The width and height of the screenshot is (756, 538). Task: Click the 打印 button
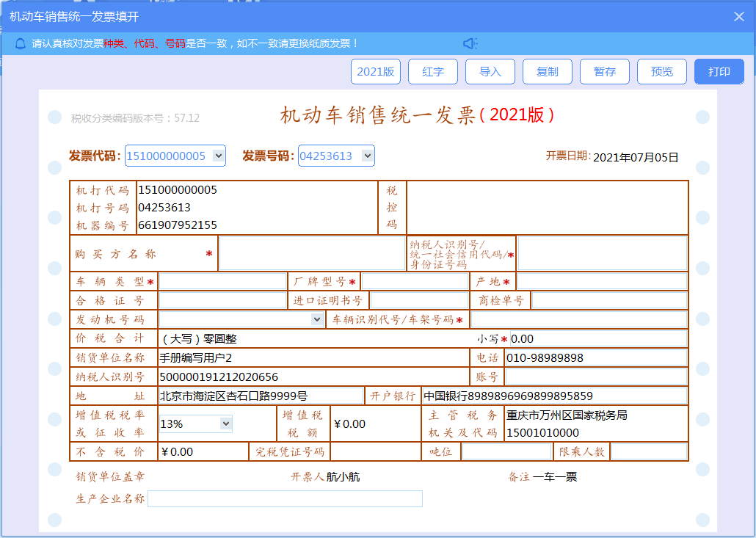(x=719, y=72)
